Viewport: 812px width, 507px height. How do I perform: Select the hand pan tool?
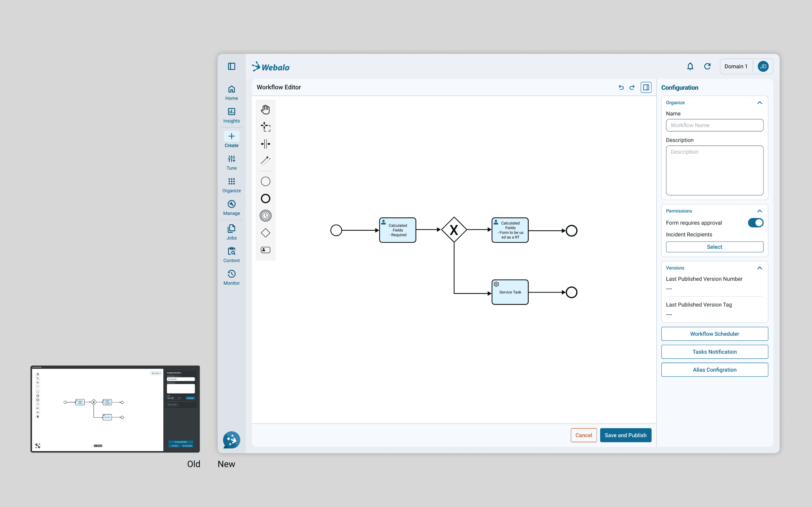point(265,110)
